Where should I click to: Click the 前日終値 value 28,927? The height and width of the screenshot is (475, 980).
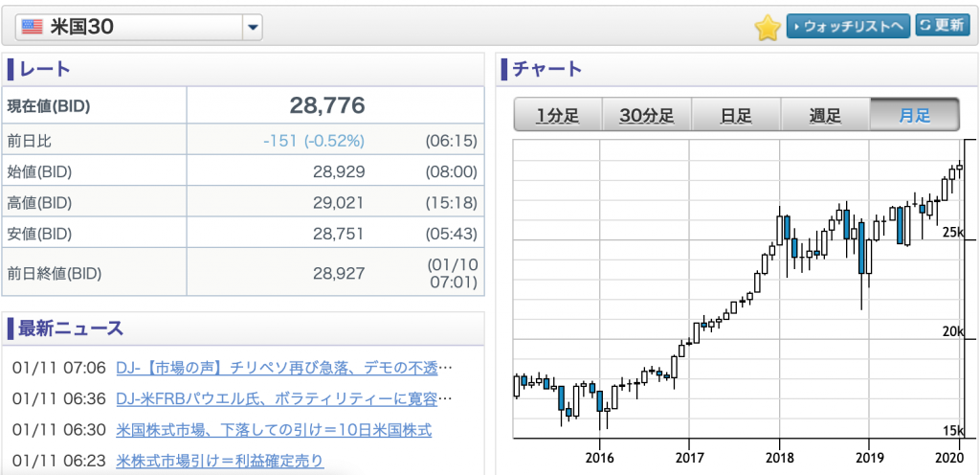coord(339,273)
